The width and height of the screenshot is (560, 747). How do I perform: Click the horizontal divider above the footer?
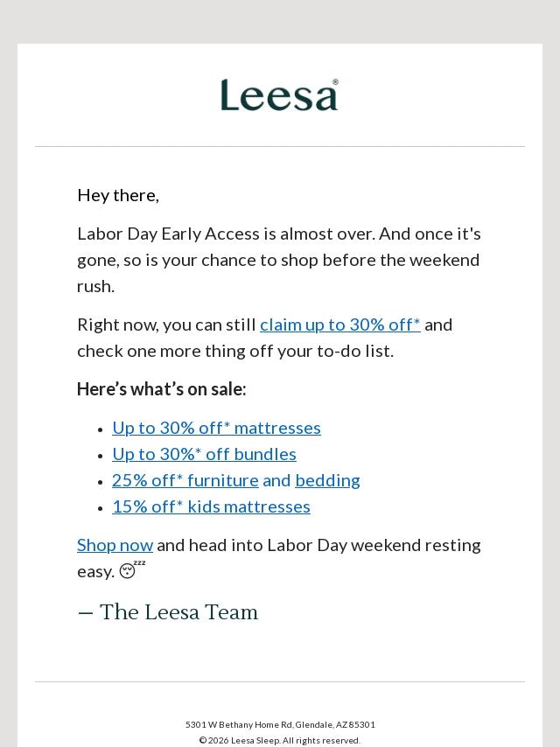click(x=280, y=681)
